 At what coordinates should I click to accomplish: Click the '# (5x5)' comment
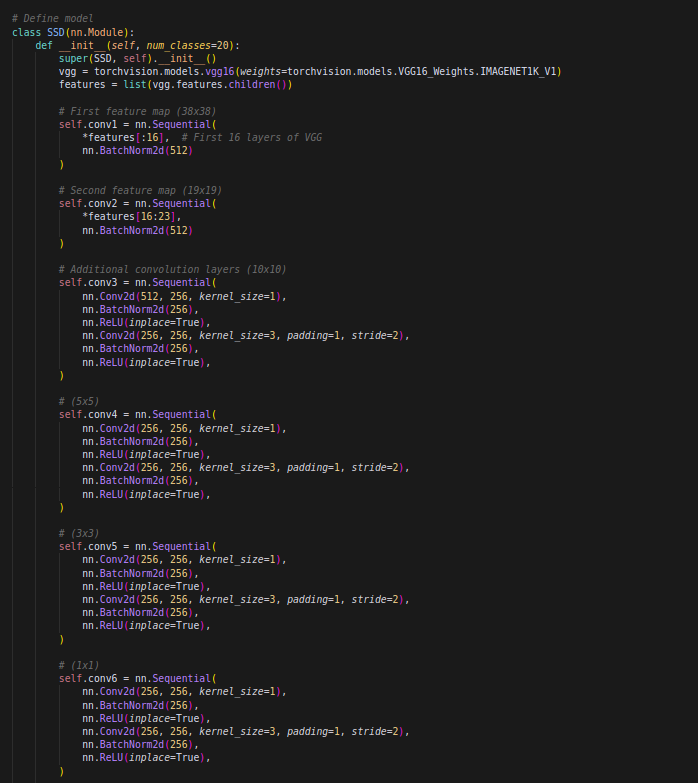[79, 401]
